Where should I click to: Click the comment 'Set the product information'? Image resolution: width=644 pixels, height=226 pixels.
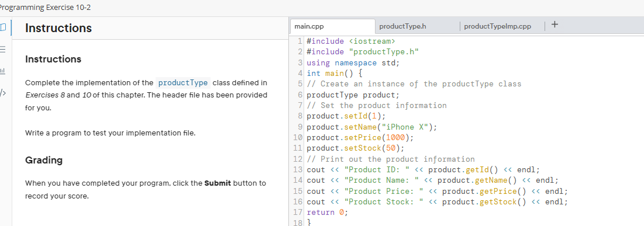[x=377, y=106]
